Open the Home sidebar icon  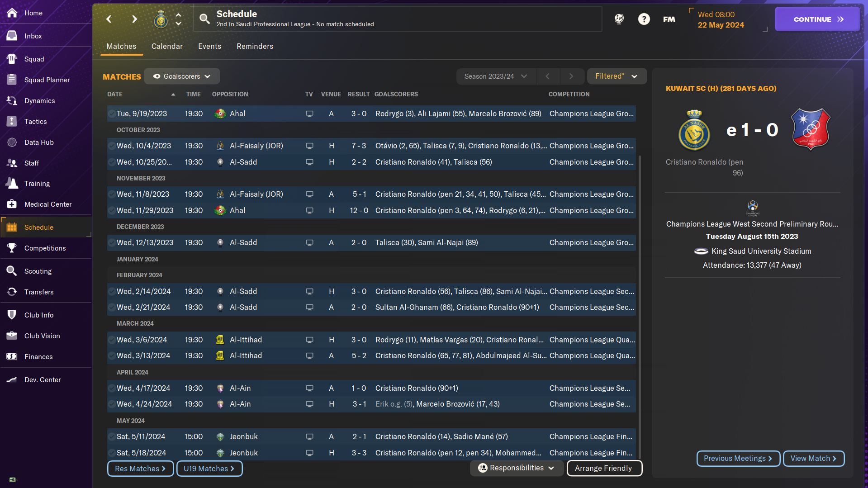pos(12,13)
